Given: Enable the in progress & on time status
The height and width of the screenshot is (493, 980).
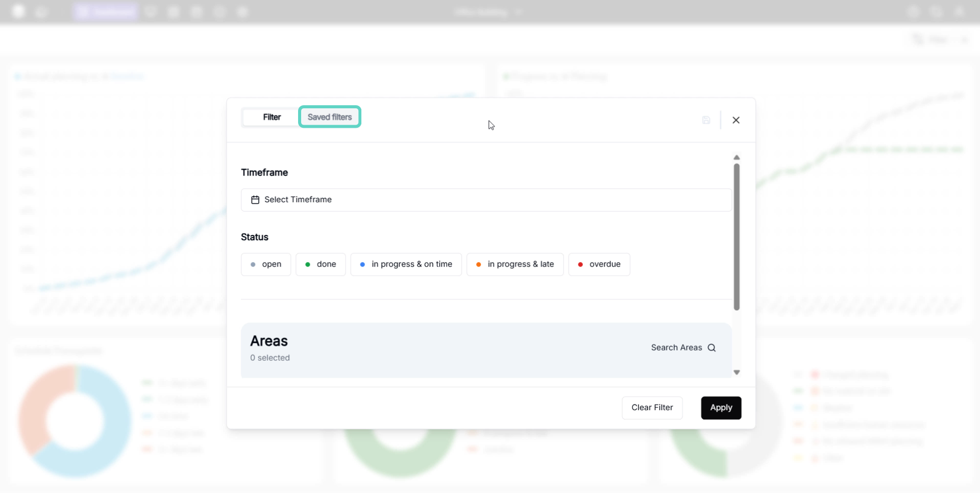Looking at the screenshot, I should click(406, 265).
